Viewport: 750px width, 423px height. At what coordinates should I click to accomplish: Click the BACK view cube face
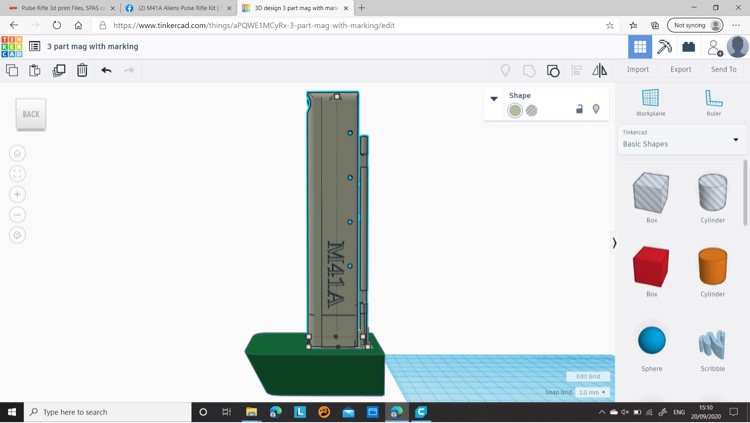(31, 114)
